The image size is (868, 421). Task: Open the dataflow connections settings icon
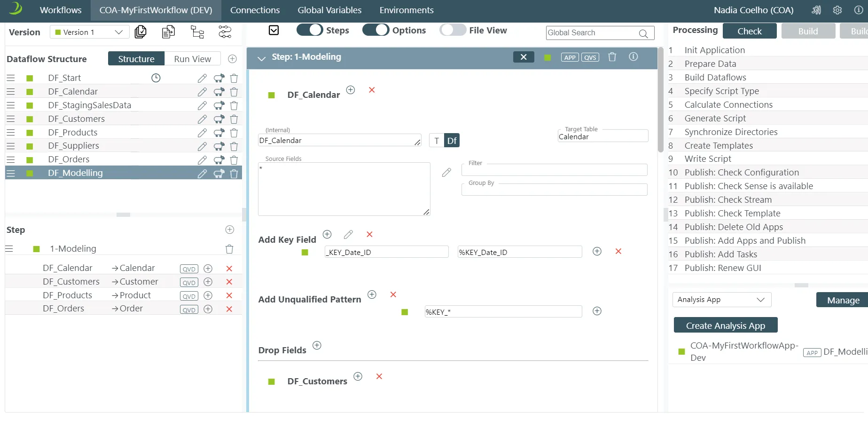coord(225,32)
